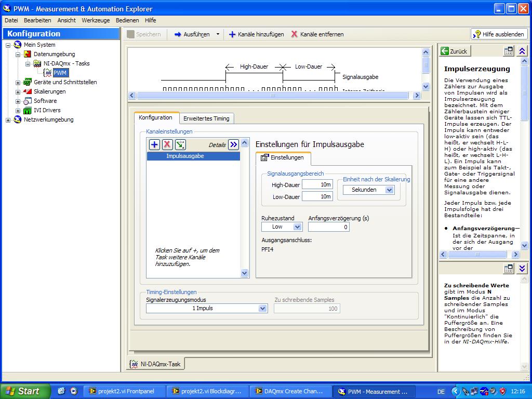Switch to DAQmx Create Channel taskbar window
This screenshot has width=532, height=399.
pyautogui.click(x=290, y=391)
